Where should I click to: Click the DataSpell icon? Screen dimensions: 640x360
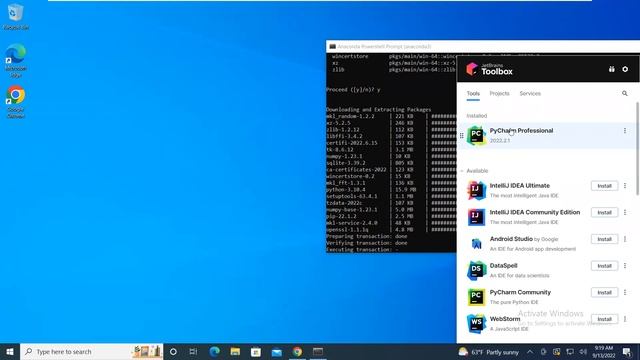coord(476,270)
